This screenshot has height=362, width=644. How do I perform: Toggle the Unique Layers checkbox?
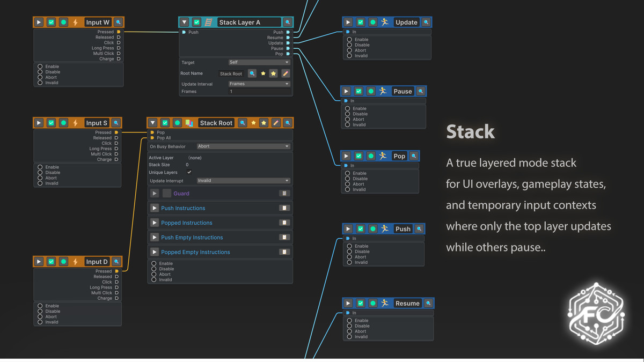[189, 172]
